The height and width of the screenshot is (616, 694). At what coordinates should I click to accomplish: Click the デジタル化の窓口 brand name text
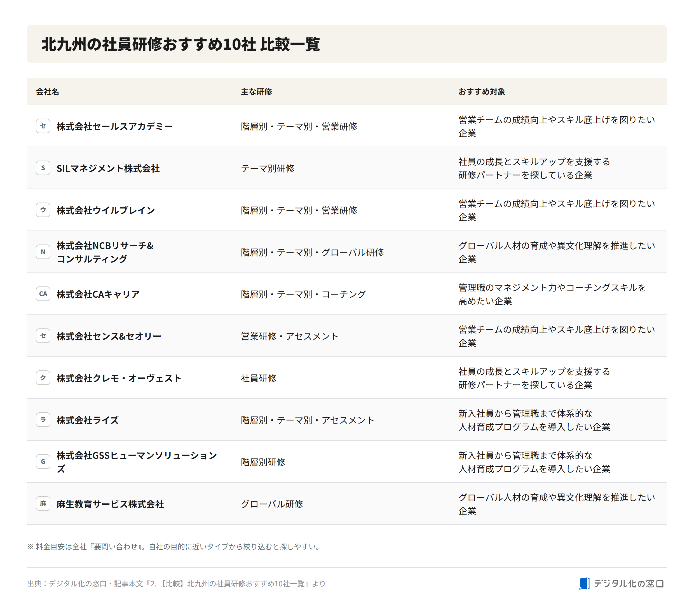[629, 584]
